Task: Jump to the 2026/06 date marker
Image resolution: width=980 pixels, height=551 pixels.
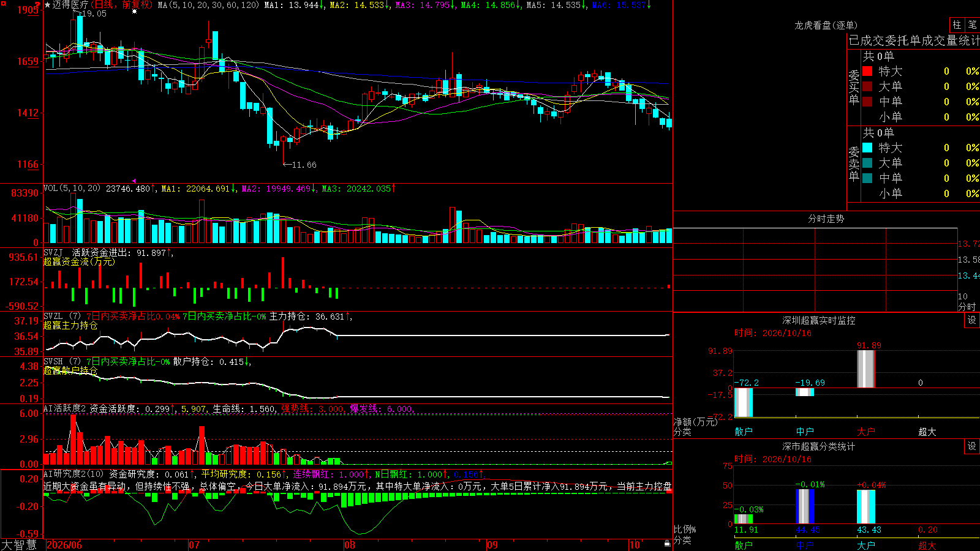Action: point(64,545)
